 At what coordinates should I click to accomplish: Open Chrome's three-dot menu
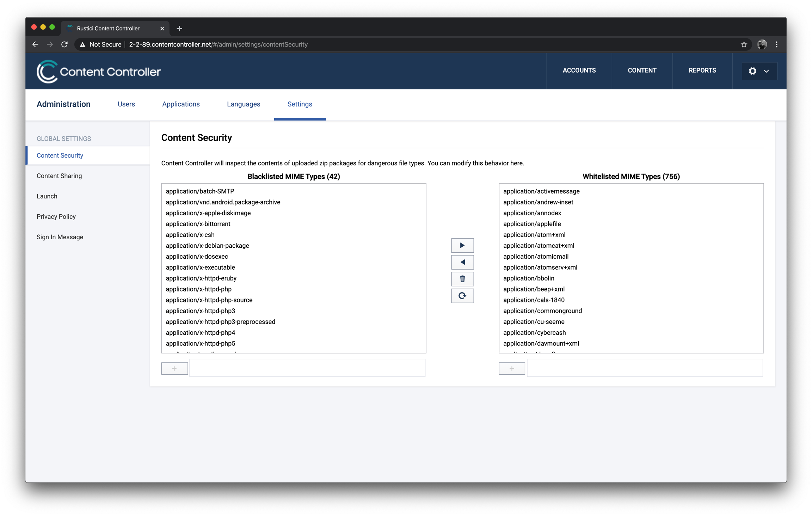tap(776, 44)
